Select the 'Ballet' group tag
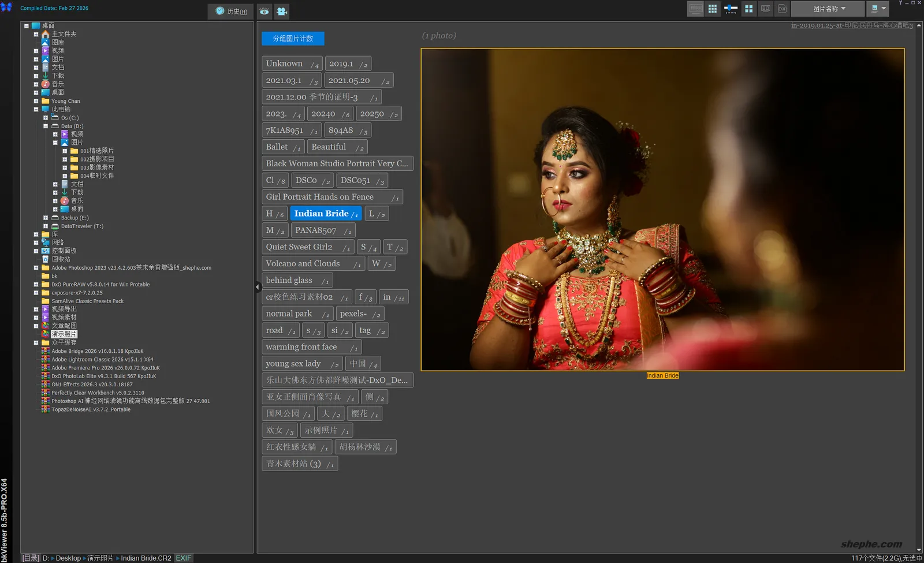The height and width of the screenshot is (563, 924). click(x=277, y=147)
